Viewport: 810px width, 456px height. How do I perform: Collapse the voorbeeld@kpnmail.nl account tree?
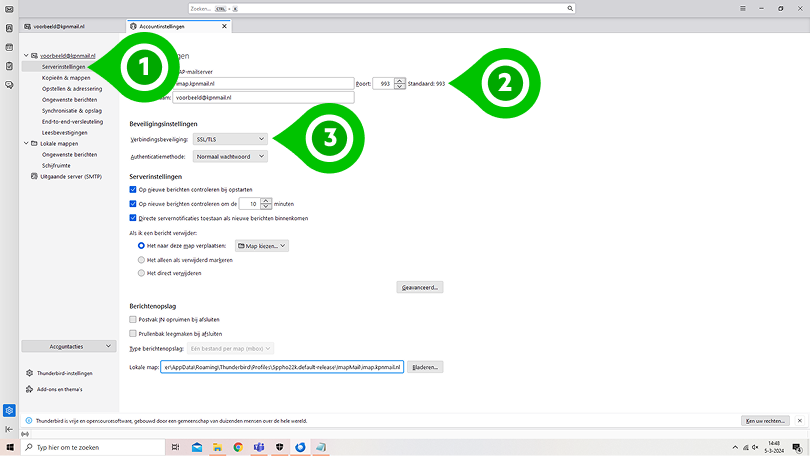coord(26,55)
